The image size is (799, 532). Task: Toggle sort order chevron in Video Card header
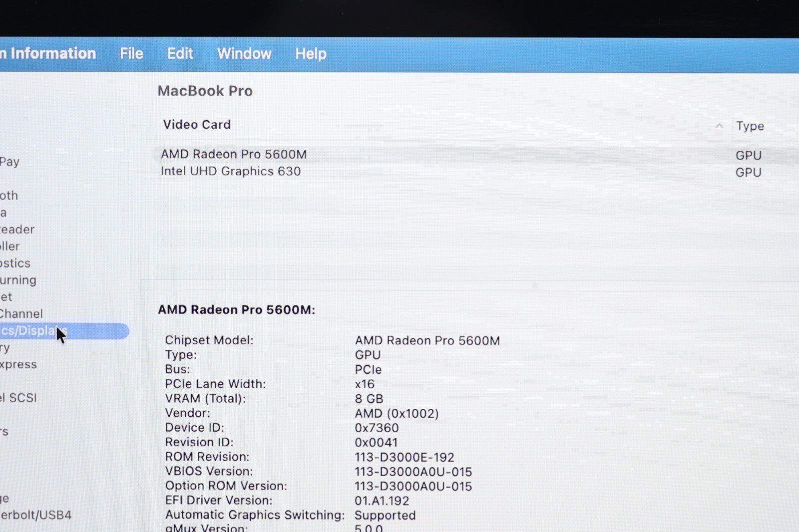coord(719,126)
